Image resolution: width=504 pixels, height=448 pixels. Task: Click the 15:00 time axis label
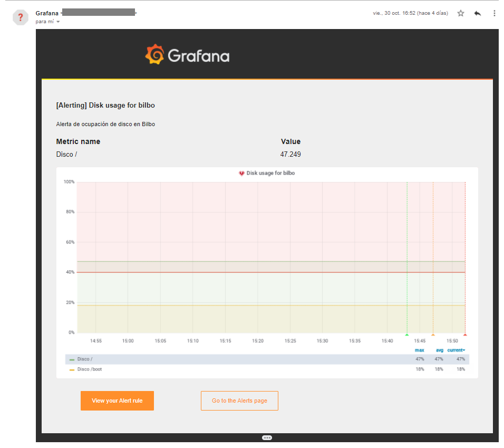pyautogui.click(x=128, y=341)
